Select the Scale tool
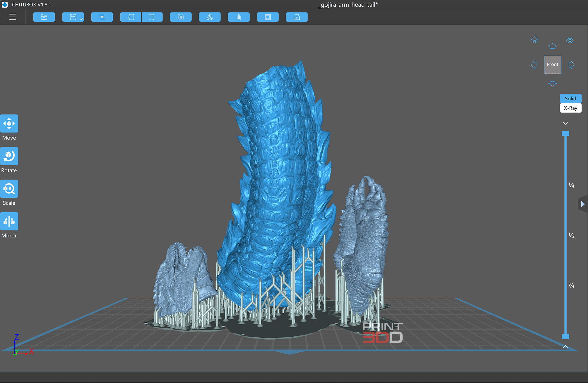Viewport: 588px width, 383px height. point(9,189)
